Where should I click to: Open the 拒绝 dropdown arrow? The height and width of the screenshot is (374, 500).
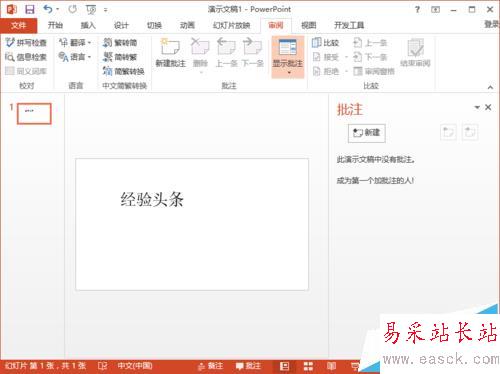click(346, 71)
